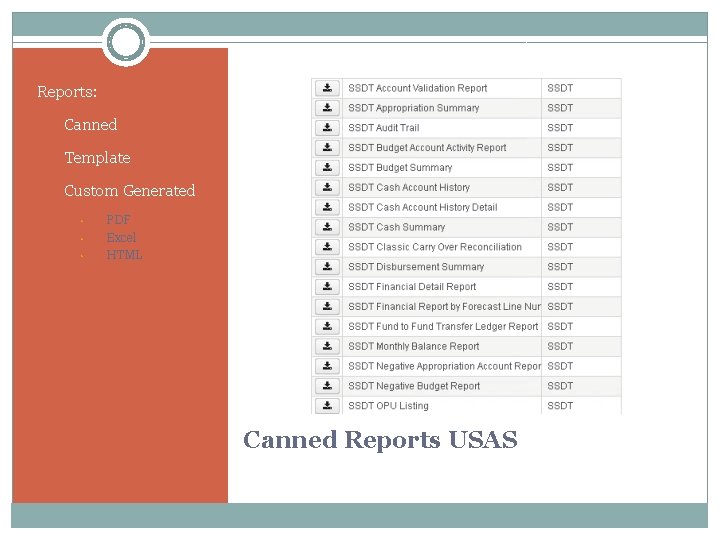Download the SSDT Disbursement Summary
Screen dimensions: 720x540
(327, 267)
